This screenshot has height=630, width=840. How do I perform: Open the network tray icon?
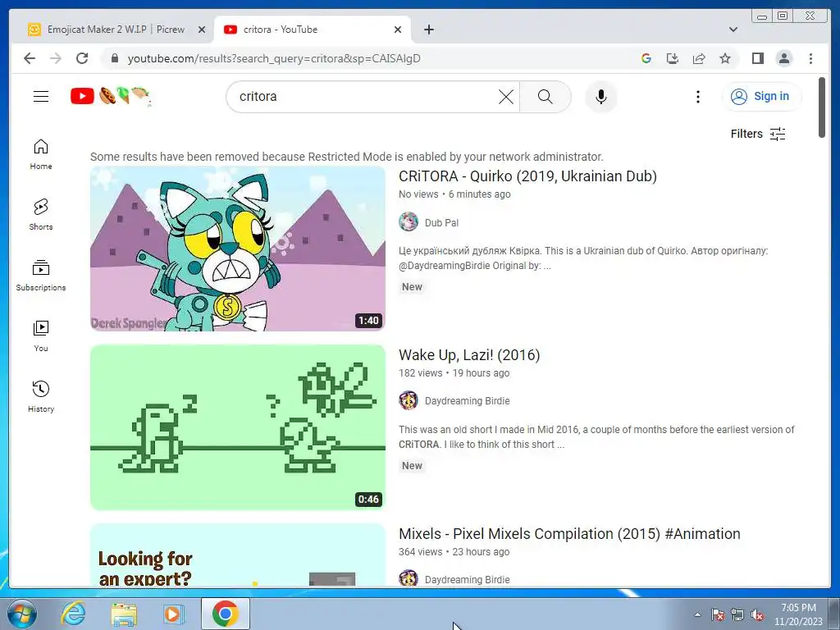coord(737,614)
